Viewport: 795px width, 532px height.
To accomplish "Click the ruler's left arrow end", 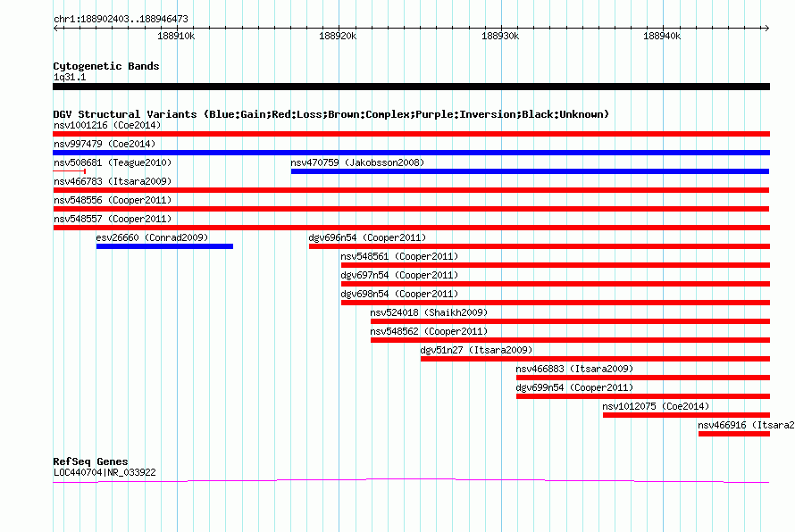I will point(55,28).
